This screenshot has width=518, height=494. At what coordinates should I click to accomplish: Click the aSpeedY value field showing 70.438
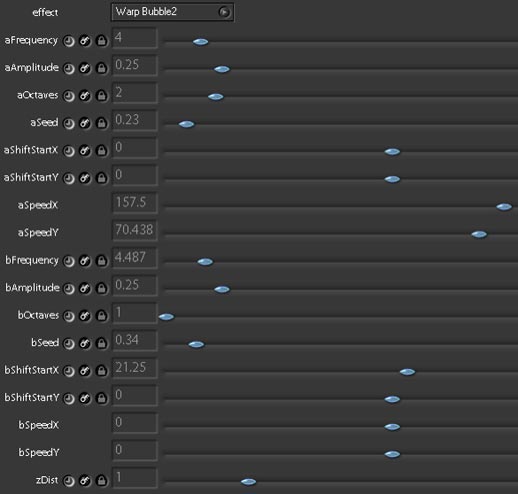[135, 230]
